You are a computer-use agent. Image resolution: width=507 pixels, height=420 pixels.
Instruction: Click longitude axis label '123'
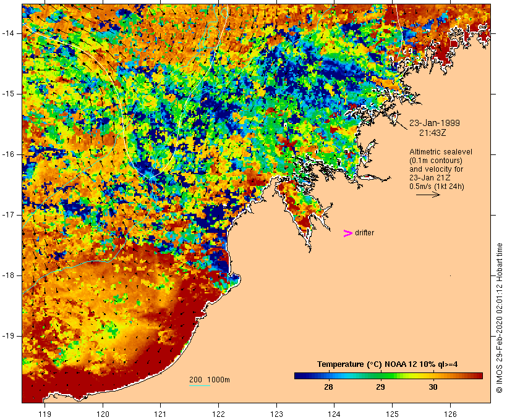(x=276, y=414)
